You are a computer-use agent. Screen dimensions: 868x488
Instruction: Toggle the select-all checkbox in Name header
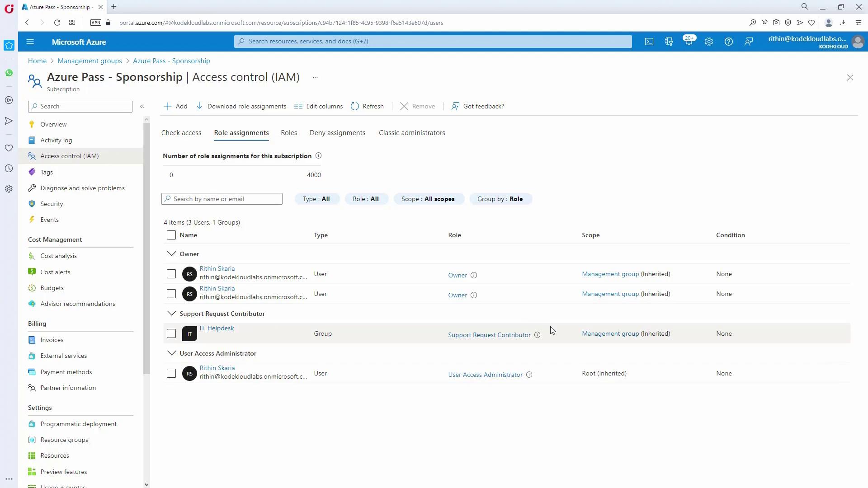171,235
